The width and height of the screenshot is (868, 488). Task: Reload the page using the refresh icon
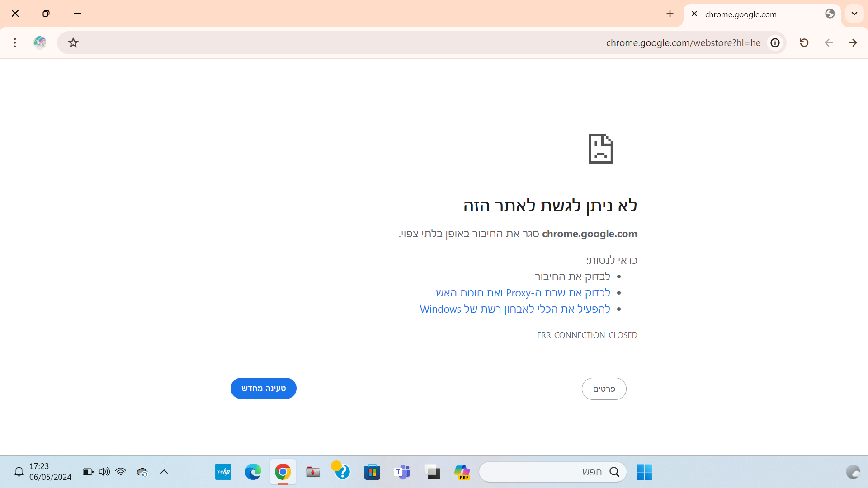tap(804, 42)
